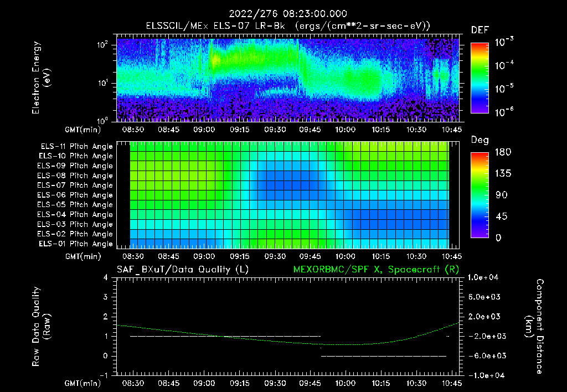Click the GMT(min) label under the pitch angle panel
This screenshot has height=392, width=567.
coord(83,256)
